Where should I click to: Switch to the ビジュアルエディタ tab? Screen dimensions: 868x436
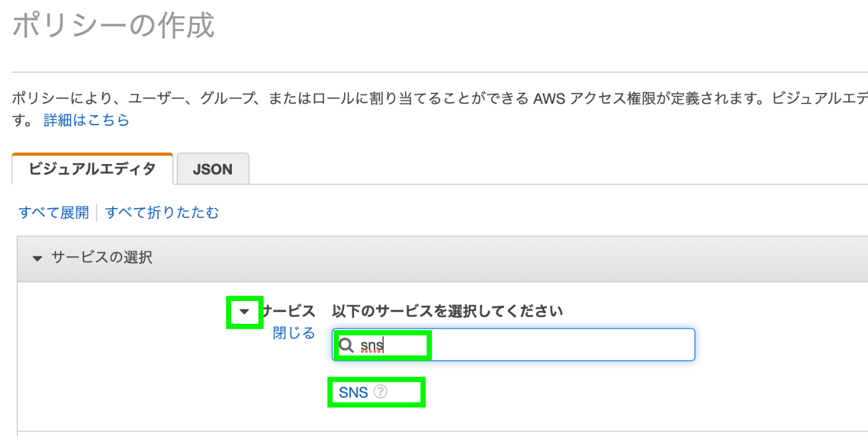tap(92, 168)
